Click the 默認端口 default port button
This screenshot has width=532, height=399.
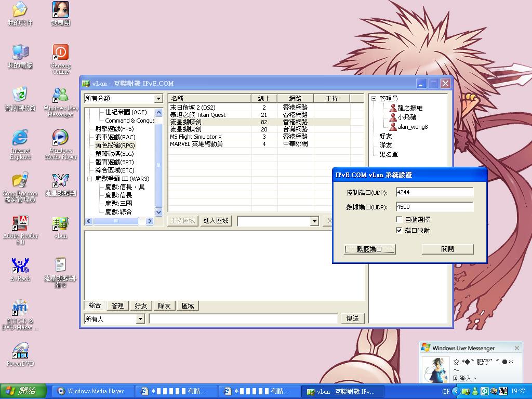[370, 249]
